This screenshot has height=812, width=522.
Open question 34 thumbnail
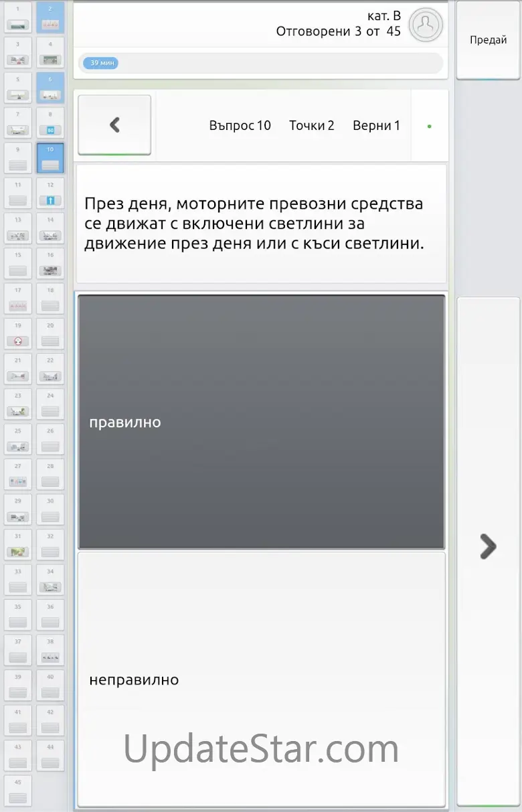point(50,580)
